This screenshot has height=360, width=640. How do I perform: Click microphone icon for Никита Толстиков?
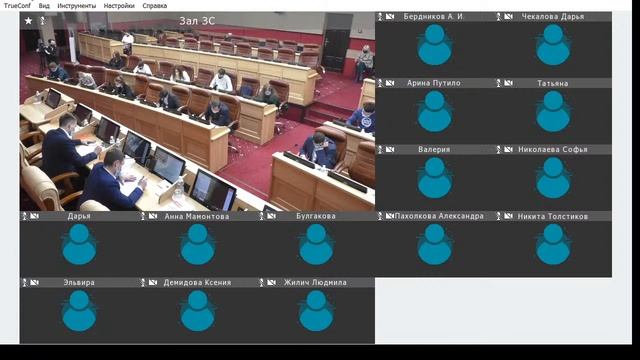click(x=498, y=216)
